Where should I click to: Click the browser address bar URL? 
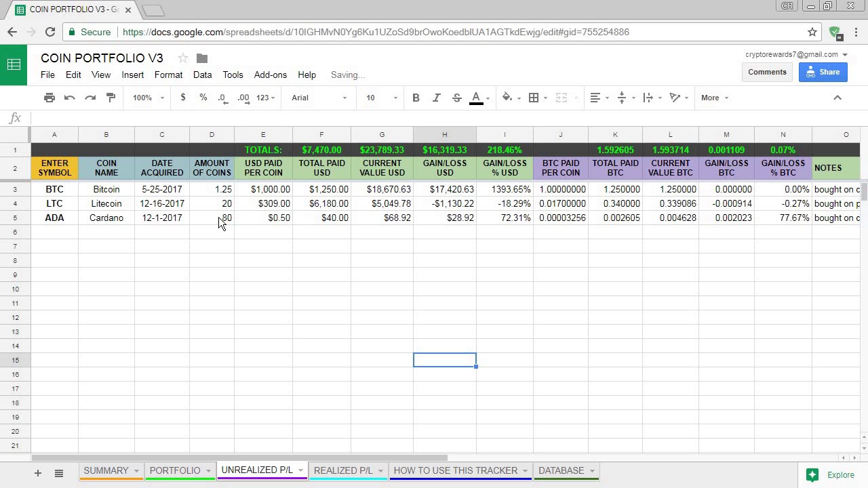pos(376,32)
